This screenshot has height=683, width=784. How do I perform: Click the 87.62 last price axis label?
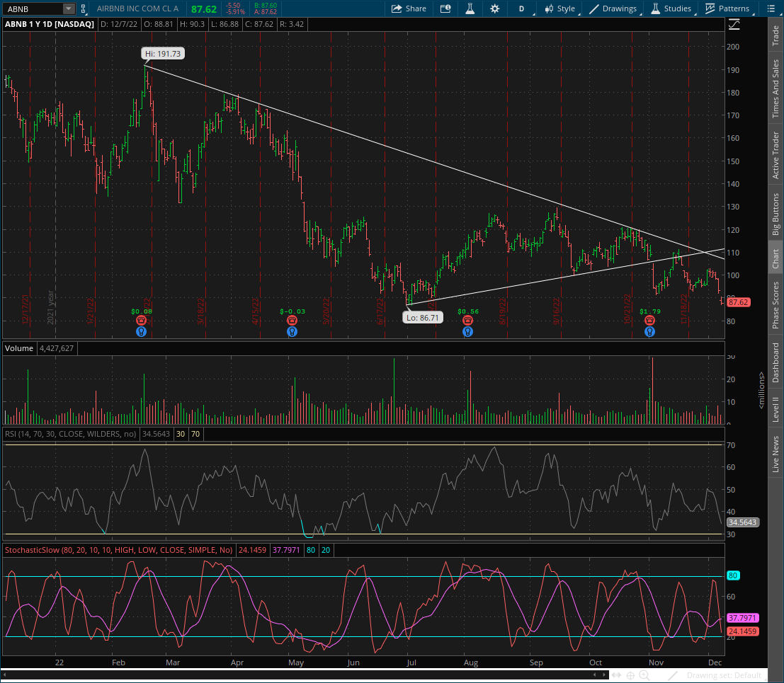point(738,302)
